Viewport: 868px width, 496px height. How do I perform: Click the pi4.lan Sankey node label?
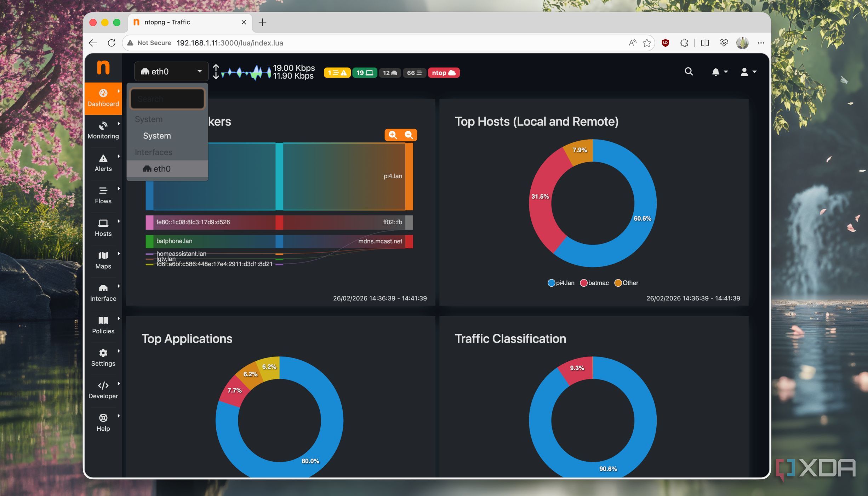tap(393, 176)
